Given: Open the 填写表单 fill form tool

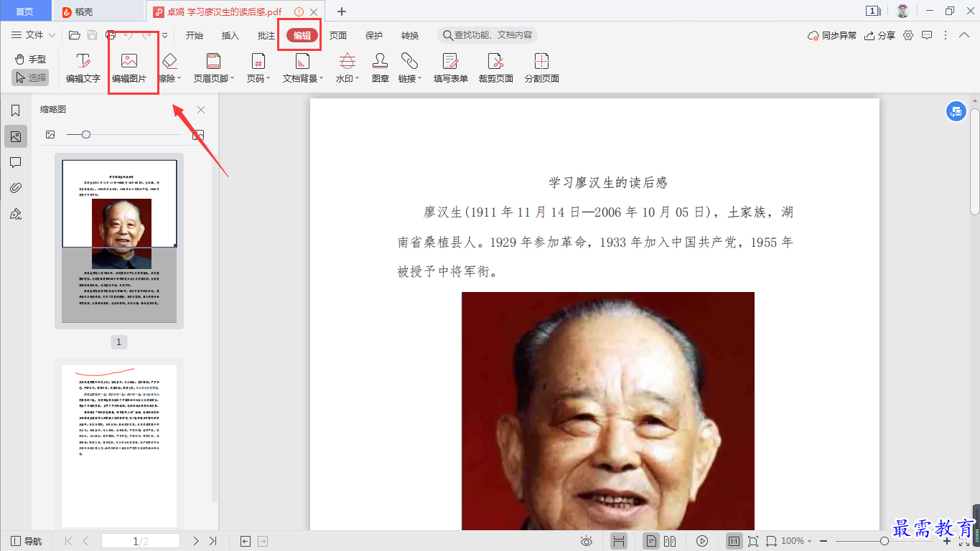Looking at the screenshot, I should coord(451,68).
